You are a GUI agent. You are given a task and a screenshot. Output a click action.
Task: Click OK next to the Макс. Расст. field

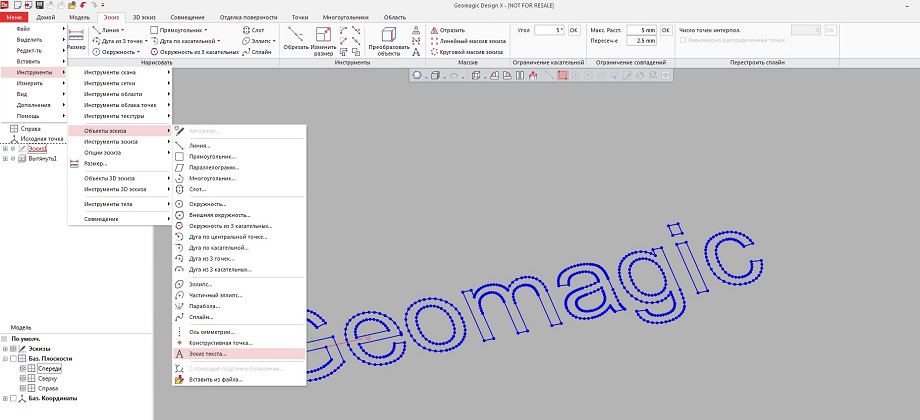[666, 30]
